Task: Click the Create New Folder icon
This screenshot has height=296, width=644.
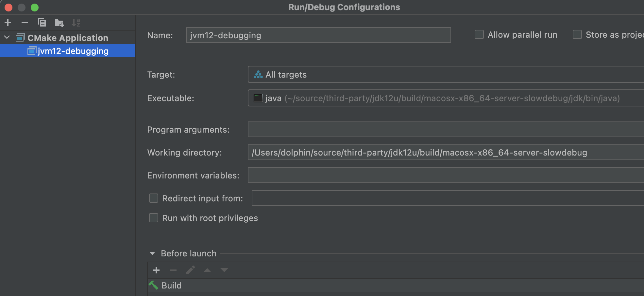Action: tap(59, 23)
